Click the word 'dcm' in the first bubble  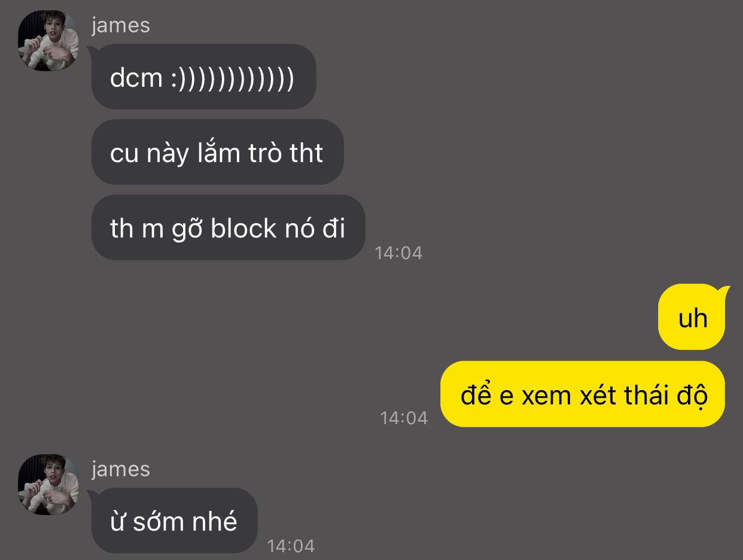pyautogui.click(x=136, y=78)
